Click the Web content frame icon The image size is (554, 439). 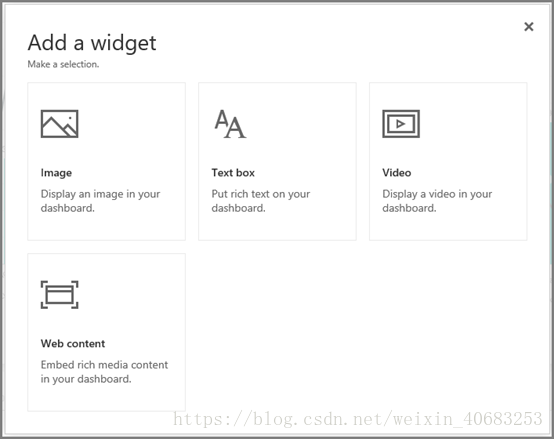(59, 295)
